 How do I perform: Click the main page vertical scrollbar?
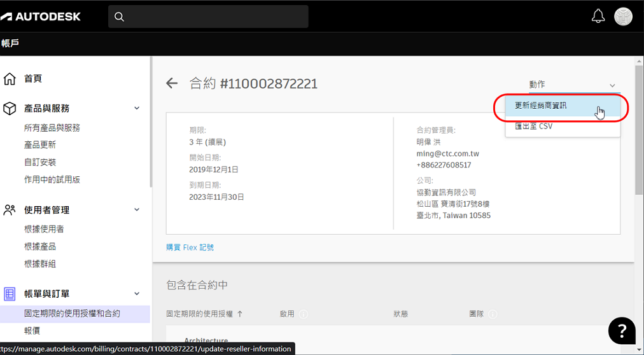click(639, 130)
